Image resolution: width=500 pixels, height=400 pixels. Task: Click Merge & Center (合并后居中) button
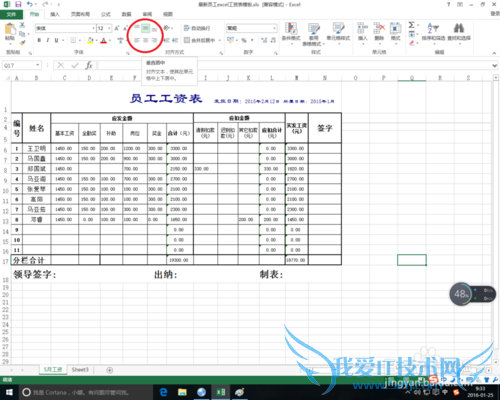(x=200, y=40)
